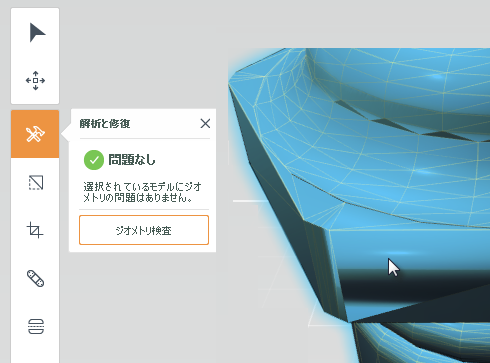Viewport: 490px width, 363px height.
Task: Click the 問題なし status heading
Action: click(x=132, y=160)
